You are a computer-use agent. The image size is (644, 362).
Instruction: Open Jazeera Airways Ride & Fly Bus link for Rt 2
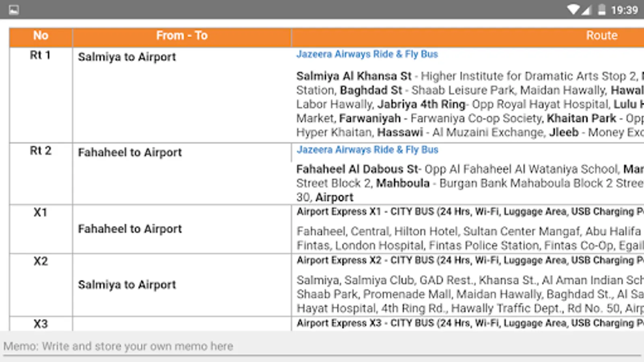click(367, 150)
